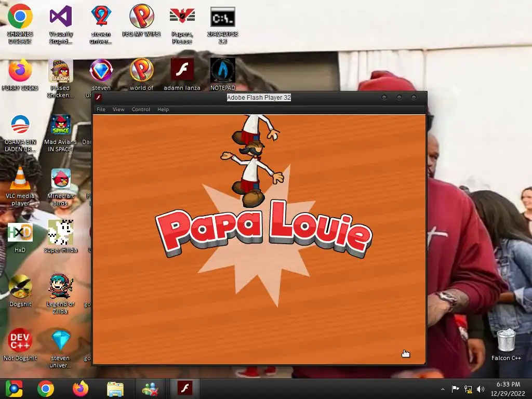
Task: Open the volume speaker tray icon
Action: (x=481, y=389)
